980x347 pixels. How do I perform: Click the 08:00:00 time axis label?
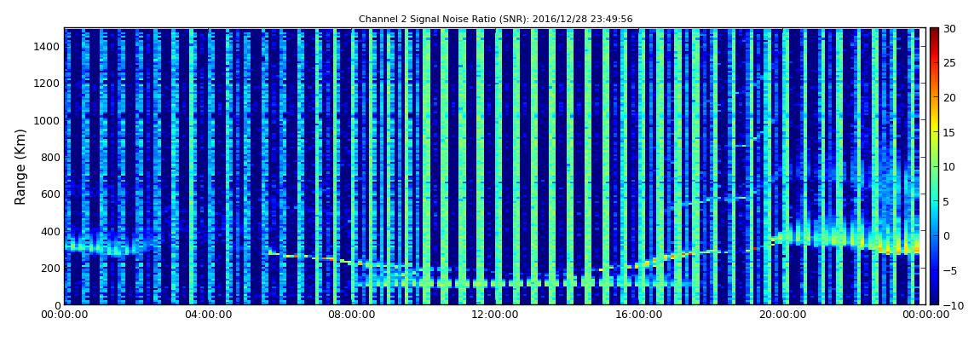(x=351, y=315)
